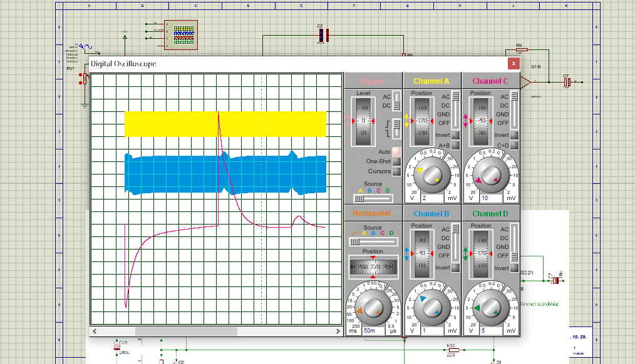Click Channel B DC coupling label
This screenshot has height=364, width=635.
pyautogui.click(x=445, y=238)
